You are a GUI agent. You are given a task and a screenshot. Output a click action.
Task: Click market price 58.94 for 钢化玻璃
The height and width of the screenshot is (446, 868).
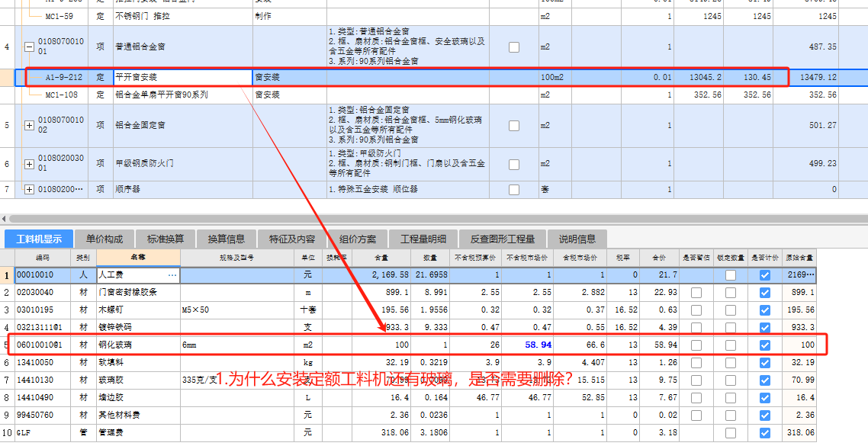point(538,345)
